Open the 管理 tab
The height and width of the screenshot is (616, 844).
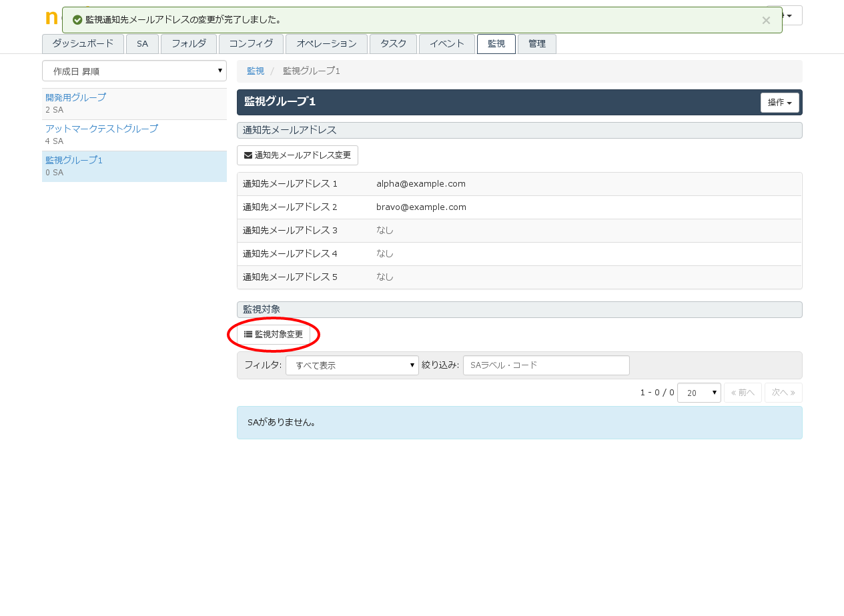point(537,44)
